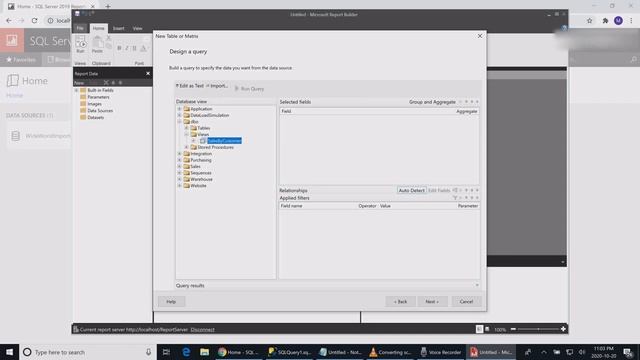Switch to the Insert ribbon tab
The image size is (640, 360).
[x=119, y=28]
